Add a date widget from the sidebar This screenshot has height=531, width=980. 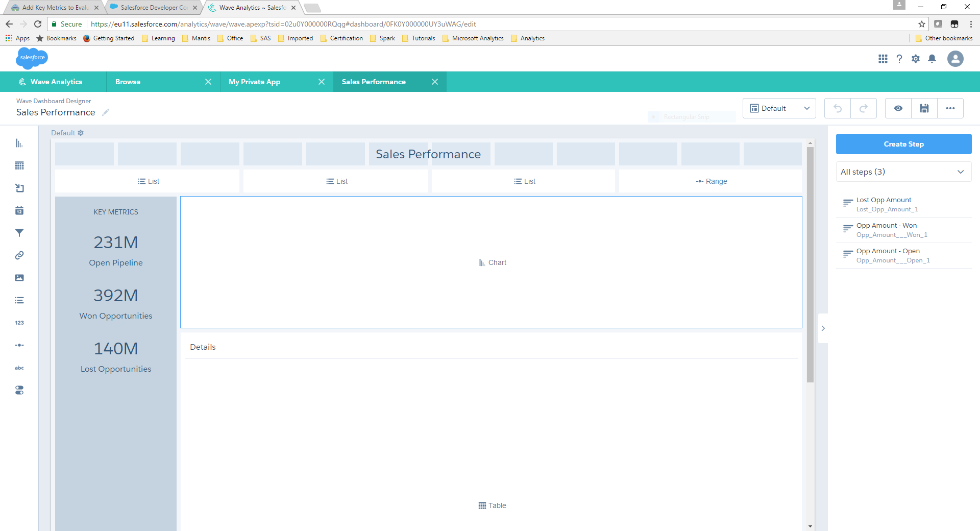[19, 210]
